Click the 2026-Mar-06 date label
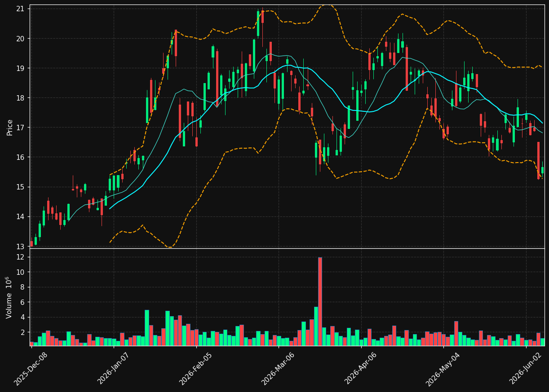Viewport: 549px width, 392px height. [x=278, y=369]
